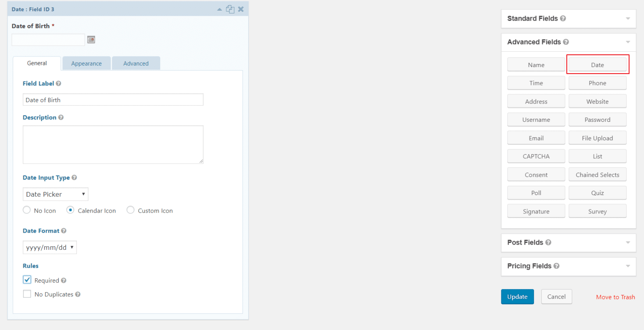Click the calendar icon beside the date input
The height and width of the screenshot is (330, 644).
tap(91, 39)
